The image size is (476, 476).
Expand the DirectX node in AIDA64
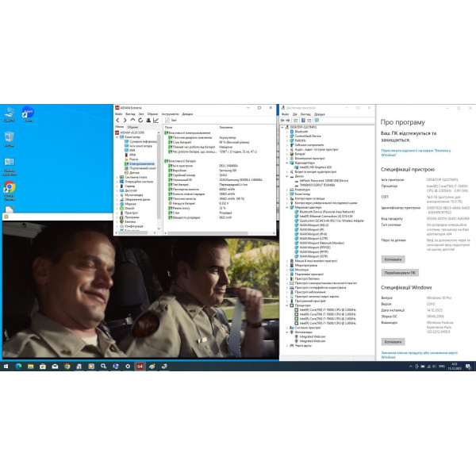[117, 208]
